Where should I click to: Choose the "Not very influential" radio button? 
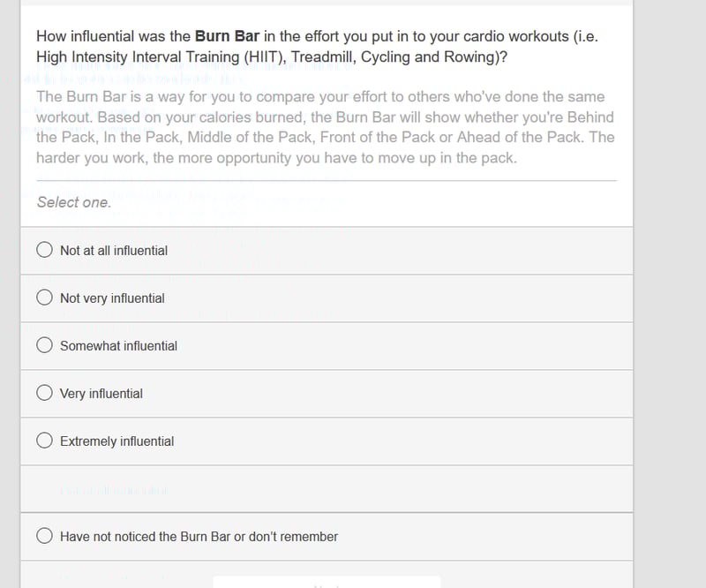coord(45,298)
